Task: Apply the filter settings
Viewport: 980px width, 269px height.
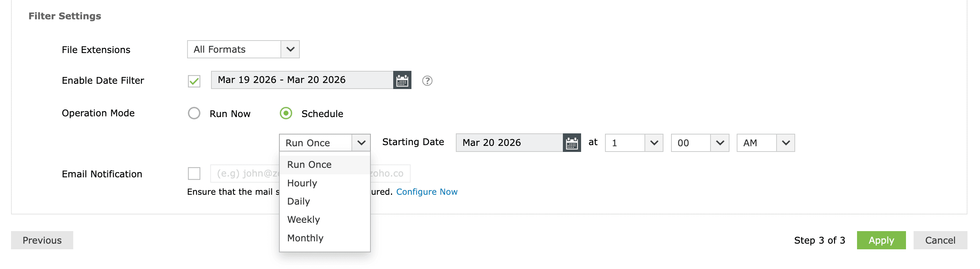Action: tap(881, 240)
